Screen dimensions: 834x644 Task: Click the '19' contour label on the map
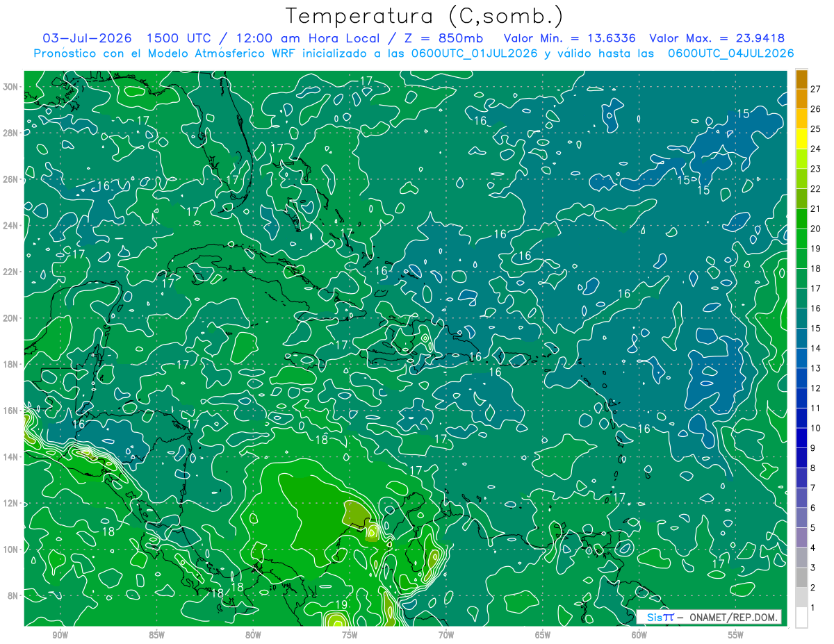tap(341, 604)
